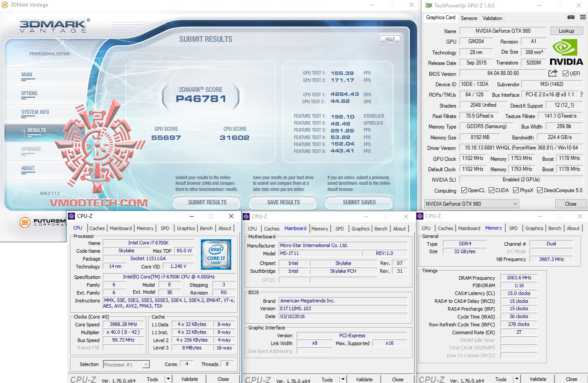This screenshot has width=588, height=383.
Task: Switch to the Sensors tab in GPU-Z
Action: point(469,18)
